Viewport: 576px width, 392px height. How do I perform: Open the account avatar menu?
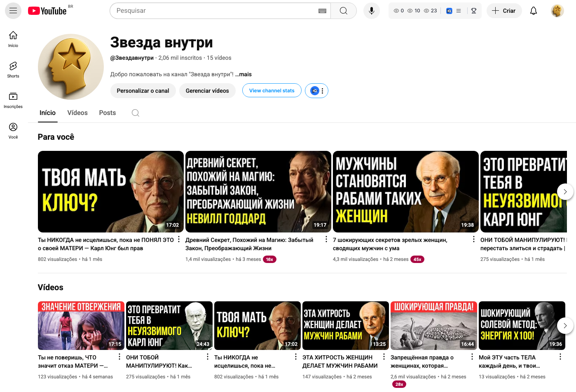pos(557,11)
